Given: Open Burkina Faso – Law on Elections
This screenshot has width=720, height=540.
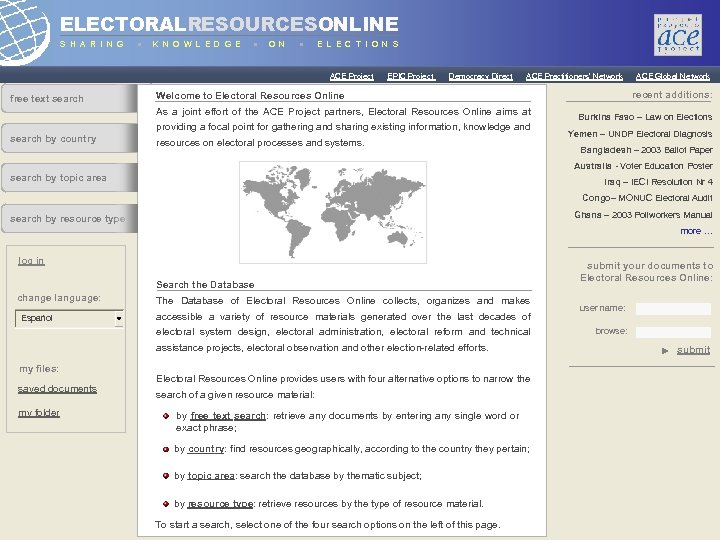Looking at the screenshot, I should [x=645, y=117].
